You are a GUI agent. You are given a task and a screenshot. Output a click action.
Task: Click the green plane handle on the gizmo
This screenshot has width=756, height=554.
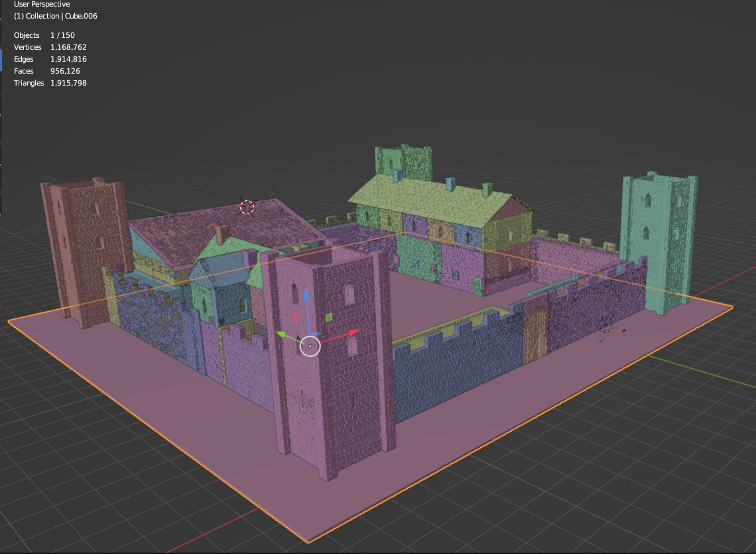tap(328, 316)
